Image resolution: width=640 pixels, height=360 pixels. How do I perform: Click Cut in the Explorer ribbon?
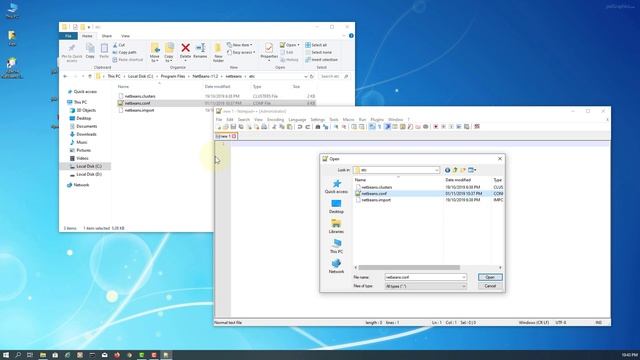tap(119, 45)
